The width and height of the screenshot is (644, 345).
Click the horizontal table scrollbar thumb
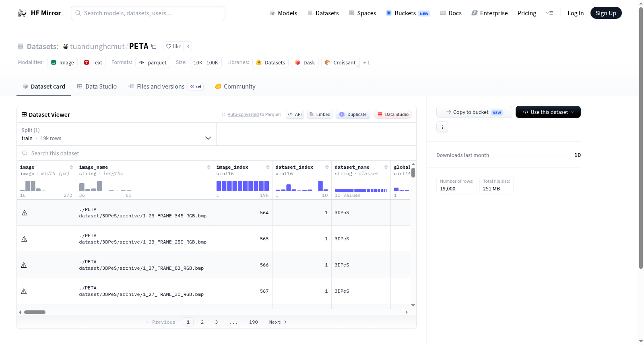35,312
